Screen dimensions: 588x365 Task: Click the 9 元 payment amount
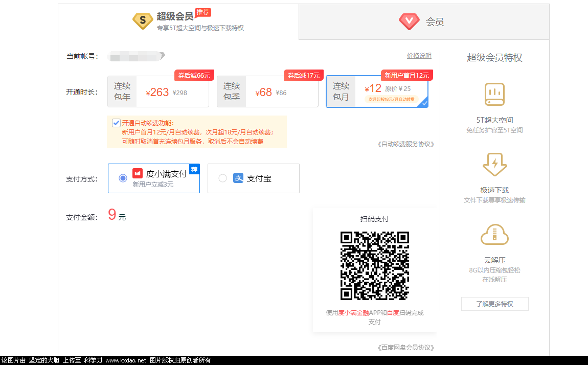117,215
